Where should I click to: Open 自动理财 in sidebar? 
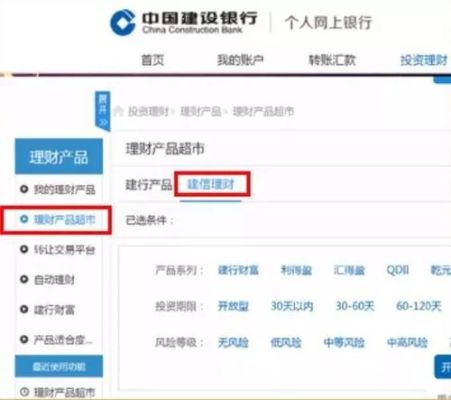(x=54, y=279)
